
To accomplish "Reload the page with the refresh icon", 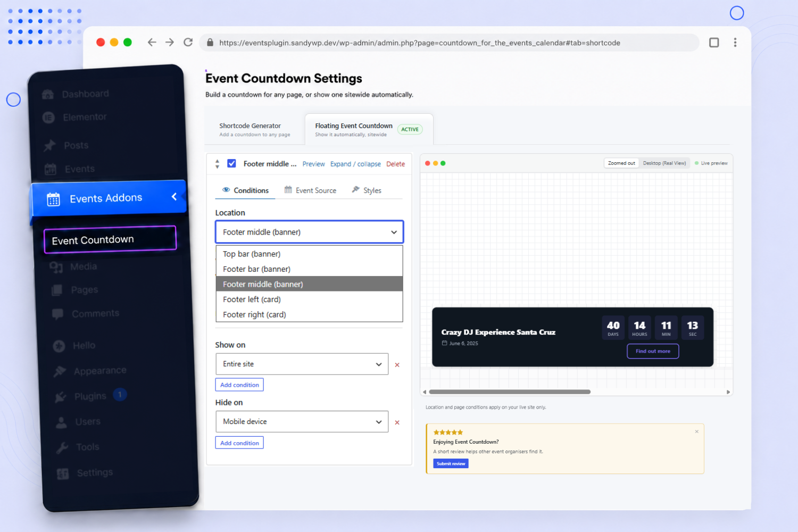I will click(x=188, y=43).
